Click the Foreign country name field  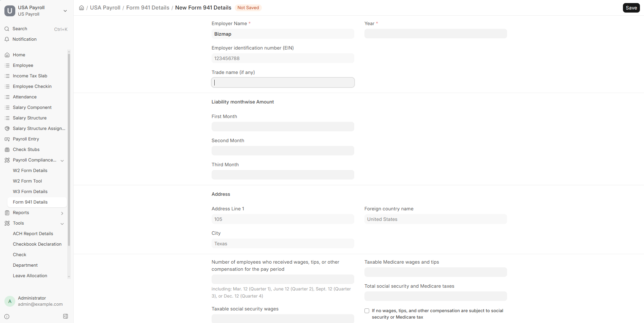(436, 219)
